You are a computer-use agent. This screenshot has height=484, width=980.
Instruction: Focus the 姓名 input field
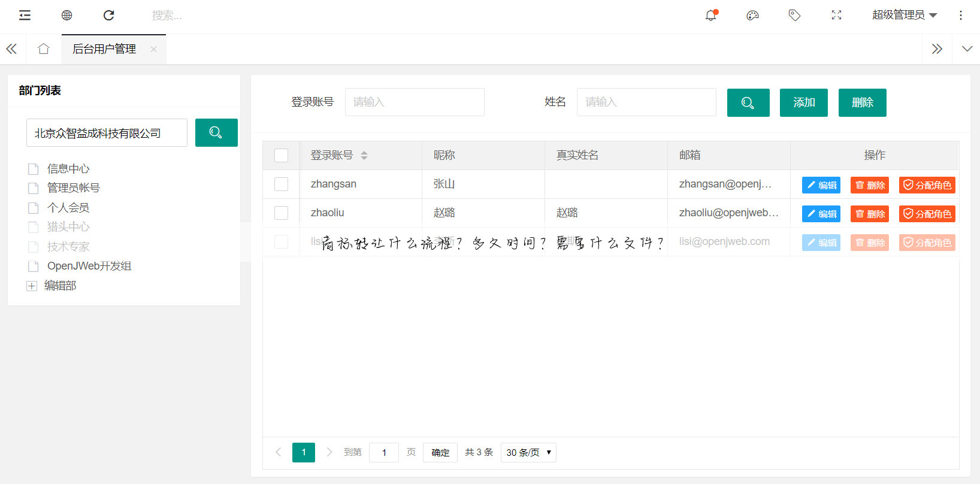(646, 102)
